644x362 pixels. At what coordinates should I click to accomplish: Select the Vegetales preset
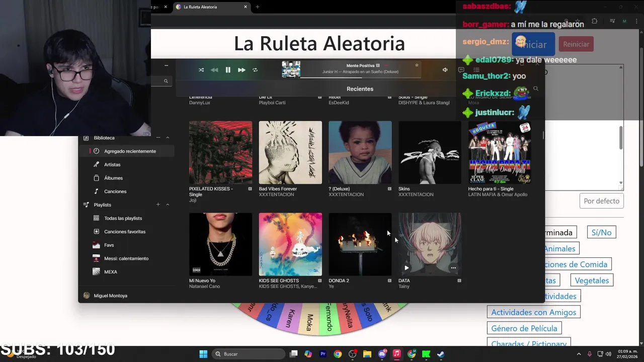point(592,281)
